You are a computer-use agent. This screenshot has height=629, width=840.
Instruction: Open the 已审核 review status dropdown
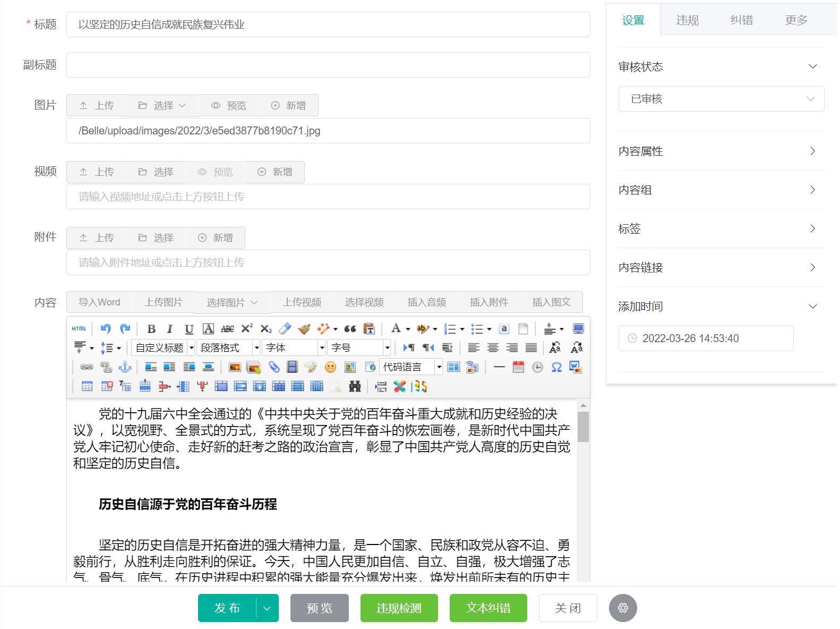pyautogui.click(x=721, y=99)
